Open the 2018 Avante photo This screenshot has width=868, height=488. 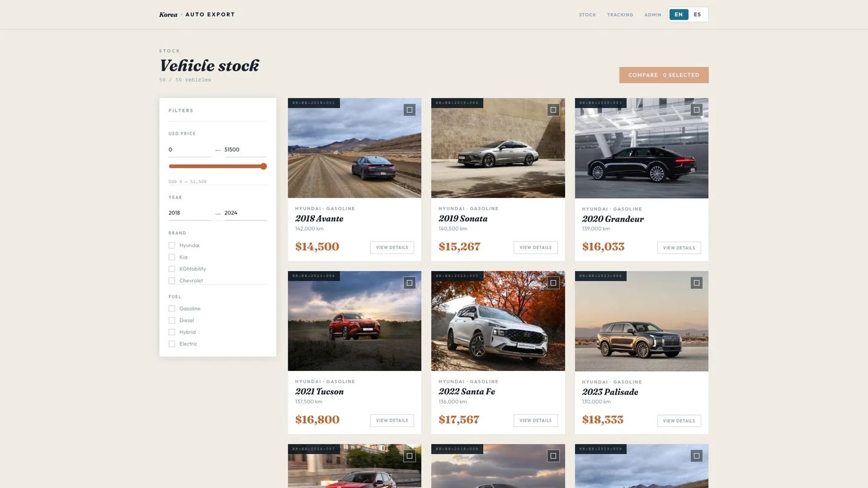pos(354,148)
